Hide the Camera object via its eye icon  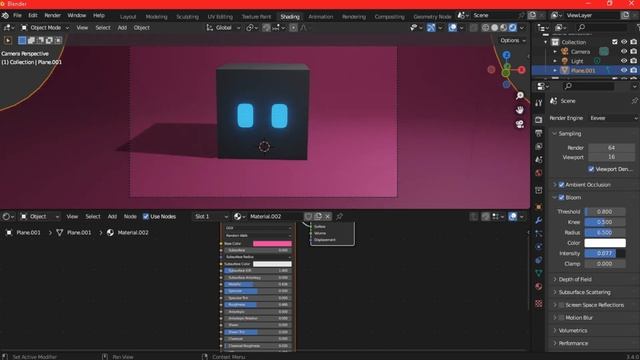[x=624, y=51]
